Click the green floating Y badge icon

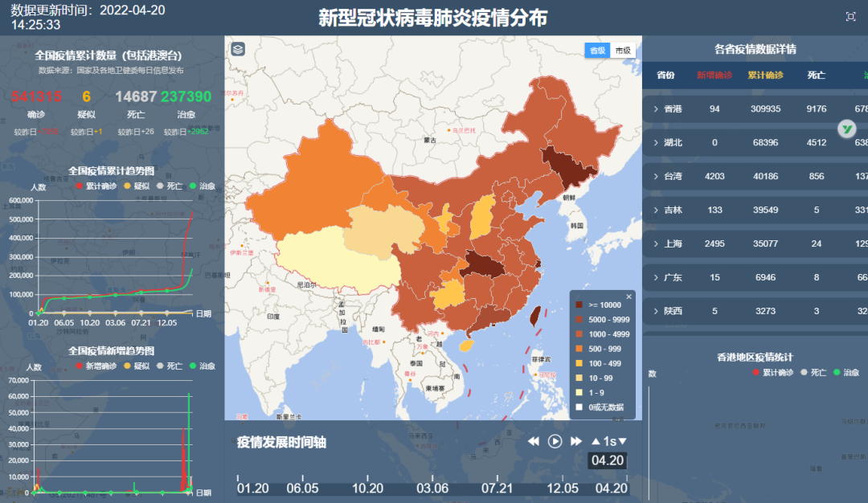pyautogui.click(x=847, y=129)
